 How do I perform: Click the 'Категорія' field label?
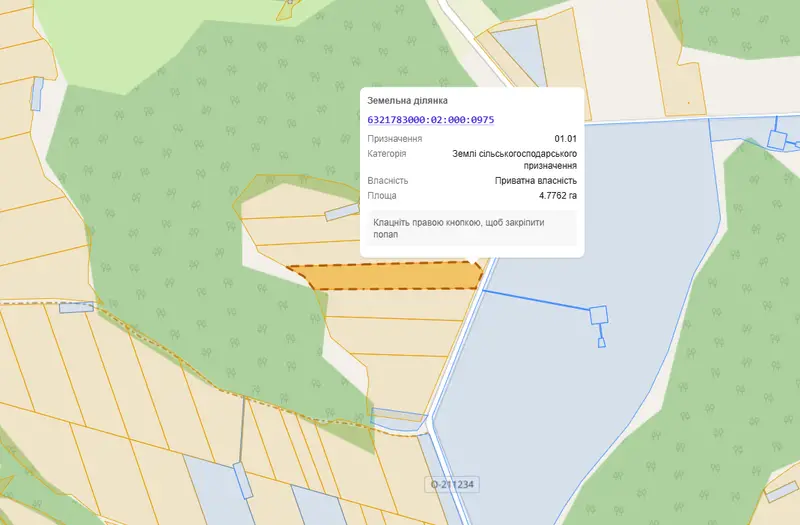coord(387,154)
